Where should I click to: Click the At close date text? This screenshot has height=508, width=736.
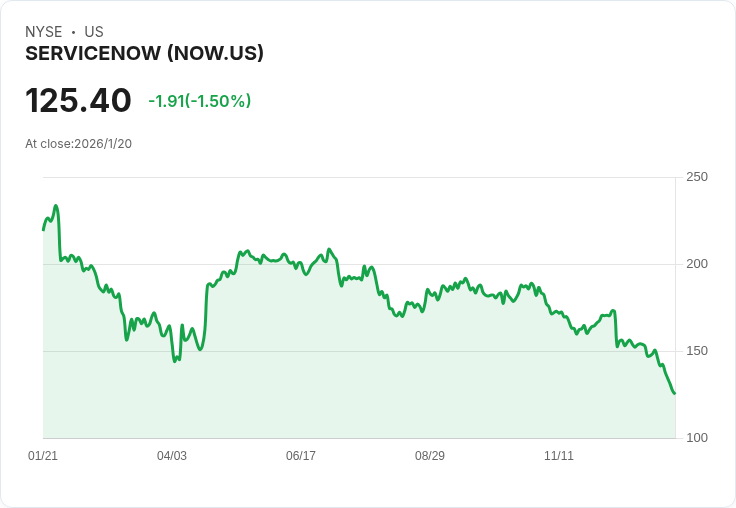click(x=78, y=144)
